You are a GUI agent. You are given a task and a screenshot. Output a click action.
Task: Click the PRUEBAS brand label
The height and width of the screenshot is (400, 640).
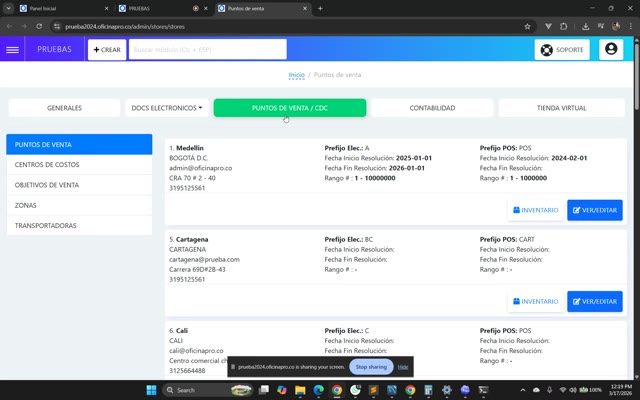point(54,49)
